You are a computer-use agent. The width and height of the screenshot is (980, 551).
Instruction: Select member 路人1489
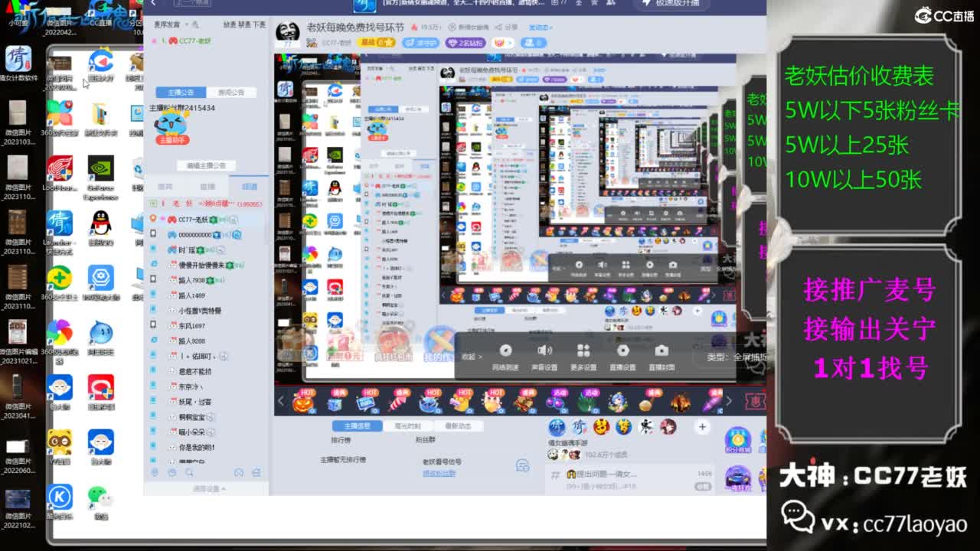coord(207,295)
